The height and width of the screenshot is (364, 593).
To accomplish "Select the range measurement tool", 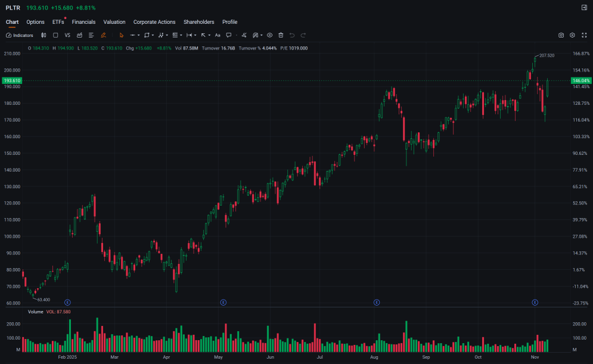I will 189,35.
